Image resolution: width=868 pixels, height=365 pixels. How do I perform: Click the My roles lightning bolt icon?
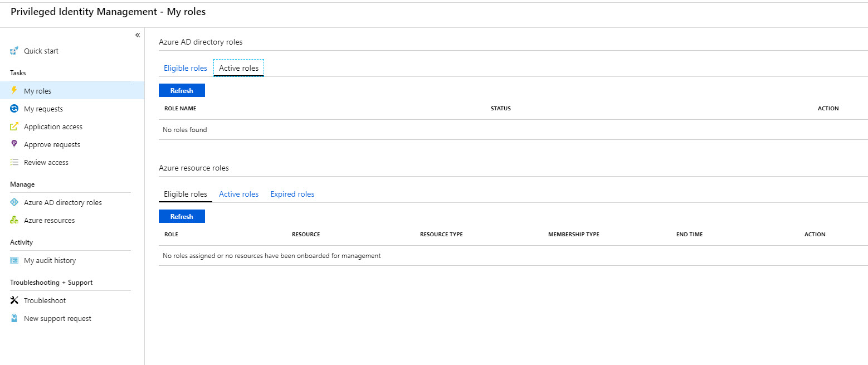click(14, 91)
